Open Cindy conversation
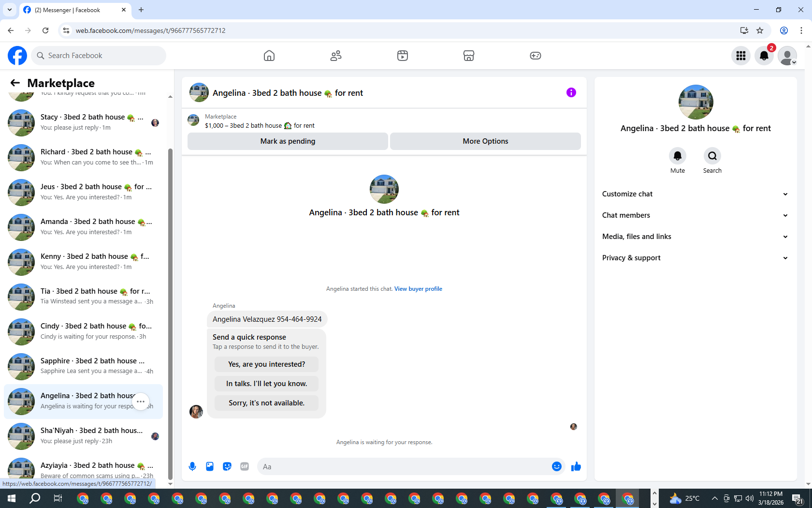 (x=83, y=332)
